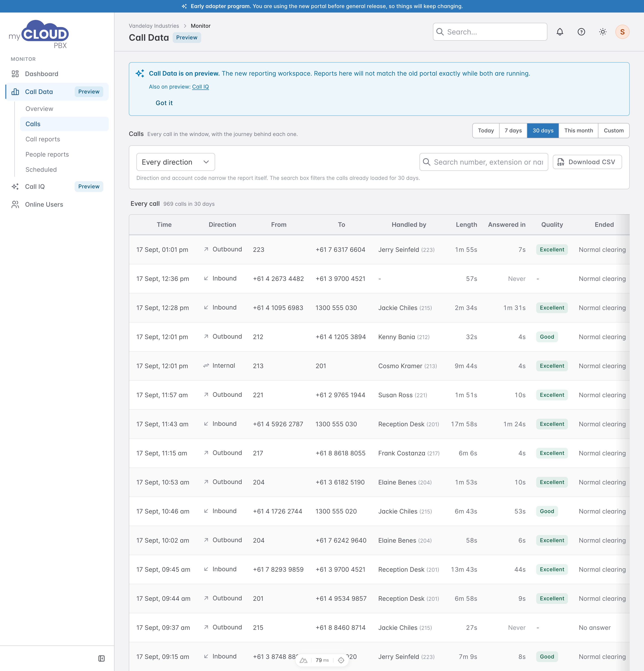Switch range to Today
Screen dimensions: 644x671
[x=486, y=130]
